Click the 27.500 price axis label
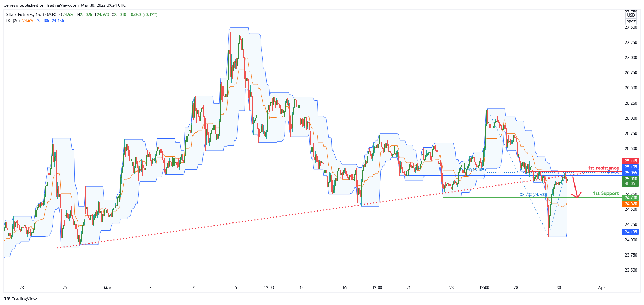This screenshot has width=644, height=305. point(631,27)
